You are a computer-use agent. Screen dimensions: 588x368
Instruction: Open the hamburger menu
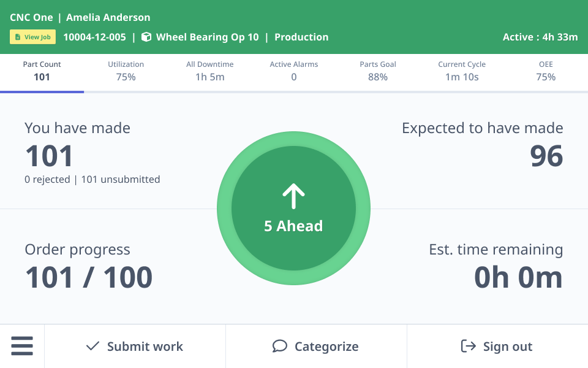click(22, 347)
